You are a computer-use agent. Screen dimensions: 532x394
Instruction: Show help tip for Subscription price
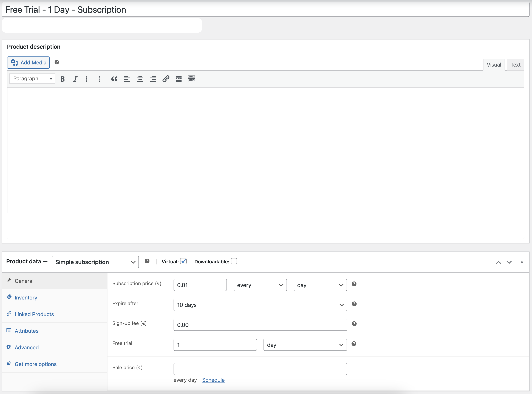point(354,284)
